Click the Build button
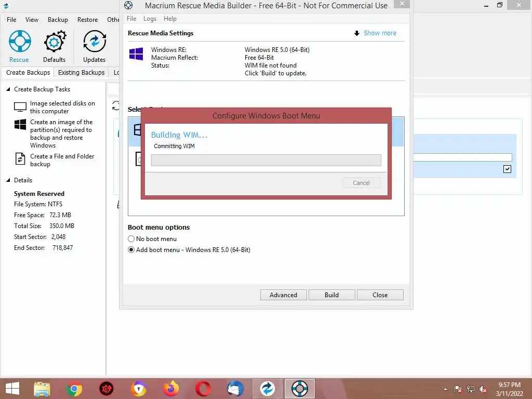The height and width of the screenshot is (399, 532). 332,295
